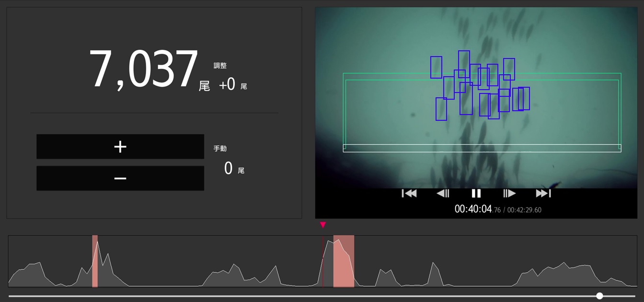Click the slider track at its left end

coord(11,296)
